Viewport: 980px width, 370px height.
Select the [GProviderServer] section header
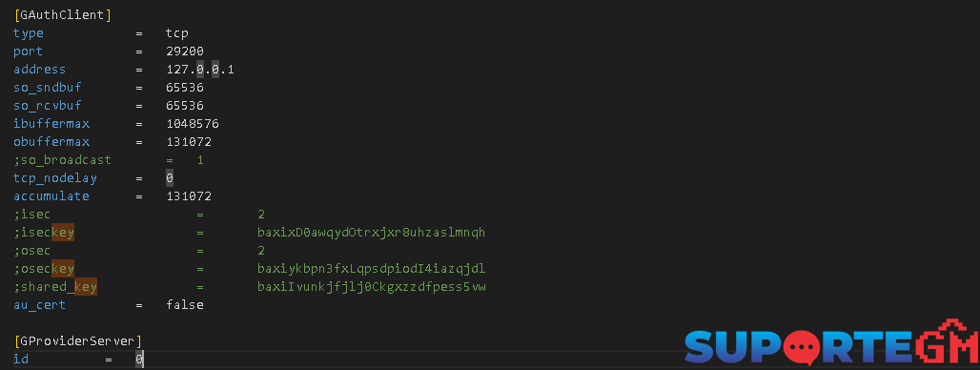77,340
